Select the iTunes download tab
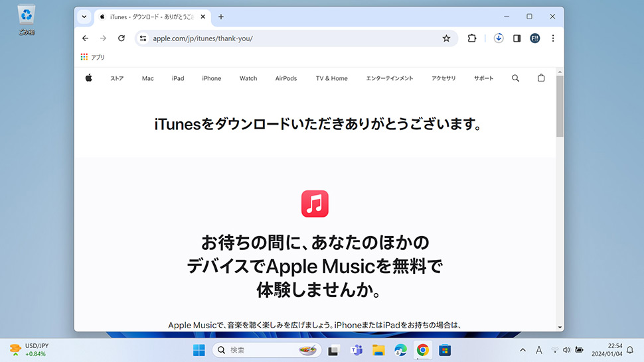Viewport: 644px width, 362px height. [152, 17]
